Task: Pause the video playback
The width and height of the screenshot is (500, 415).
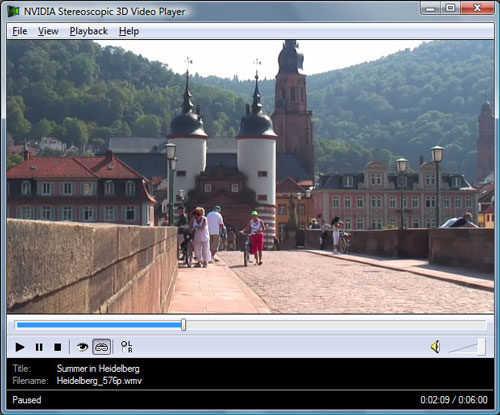Action: tap(39, 347)
